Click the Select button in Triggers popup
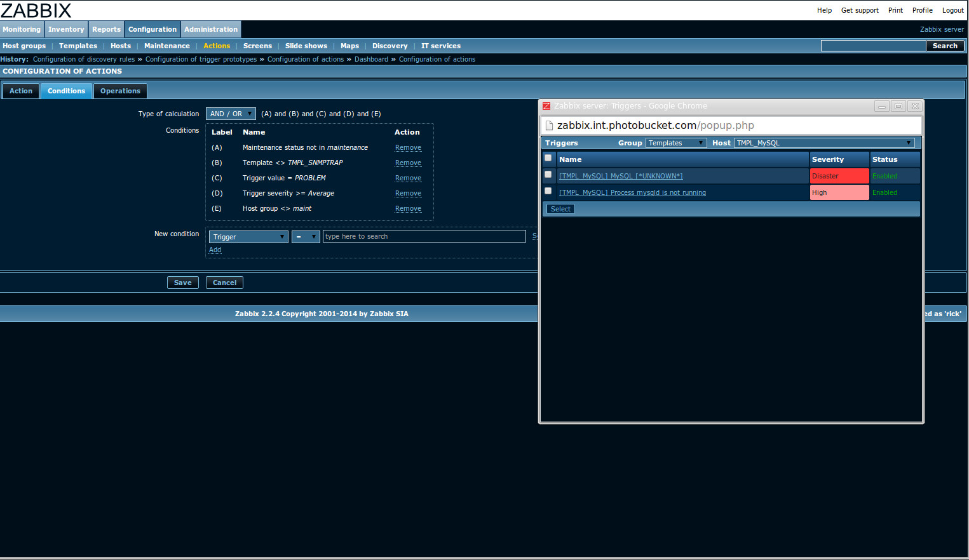Viewport: 969px width, 560px height. pos(560,209)
